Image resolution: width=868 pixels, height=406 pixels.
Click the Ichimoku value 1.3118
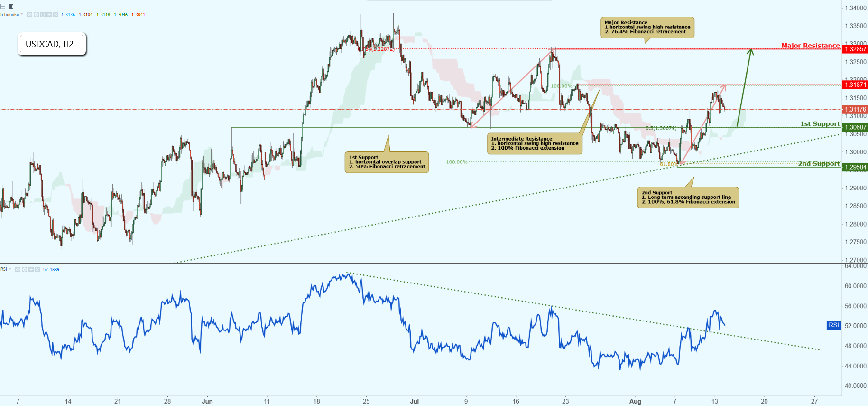(x=103, y=15)
